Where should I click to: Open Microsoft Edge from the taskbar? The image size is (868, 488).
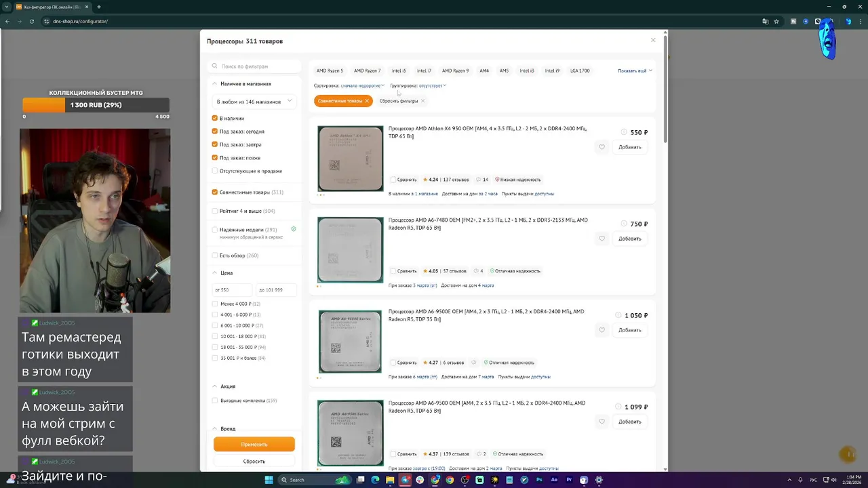pos(375,480)
